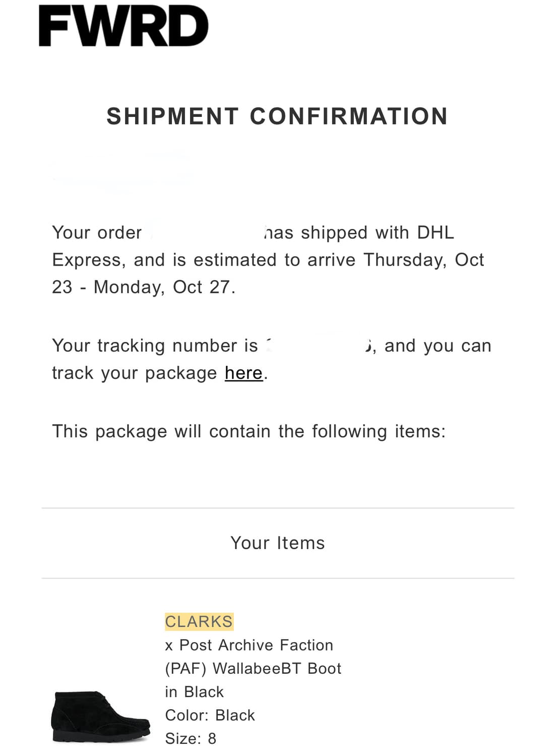Click the 'Color: Black' product detail
556x756 pixels.
pyautogui.click(x=210, y=715)
